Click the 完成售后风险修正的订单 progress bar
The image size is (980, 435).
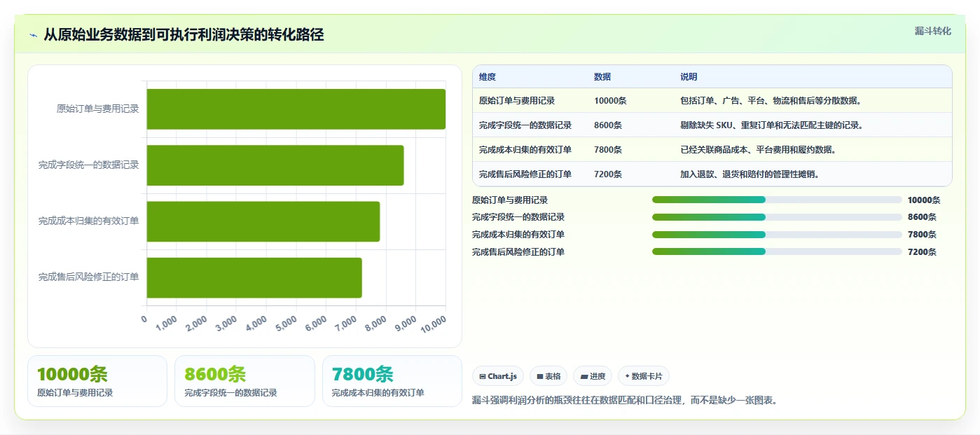point(777,251)
